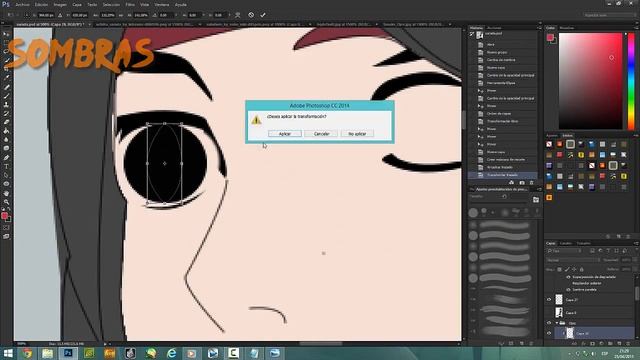Open the Archivo menu
The image size is (640, 360).
click(x=22, y=4)
